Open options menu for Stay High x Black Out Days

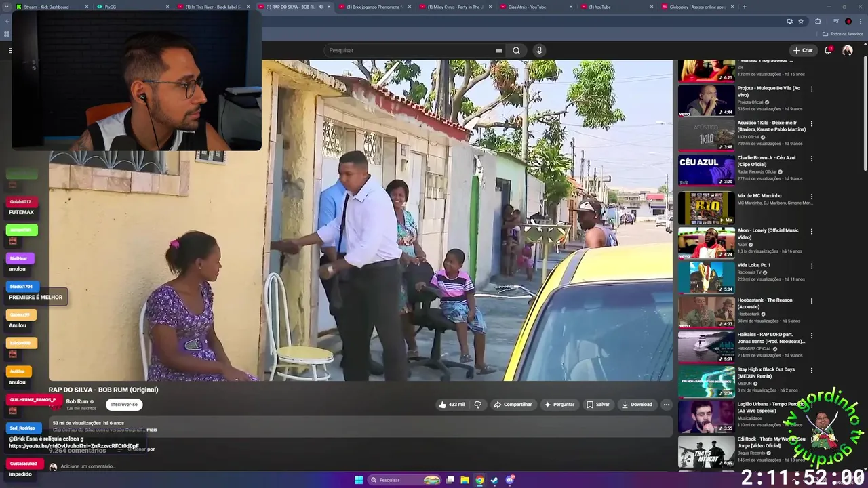pyautogui.click(x=811, y=371)
